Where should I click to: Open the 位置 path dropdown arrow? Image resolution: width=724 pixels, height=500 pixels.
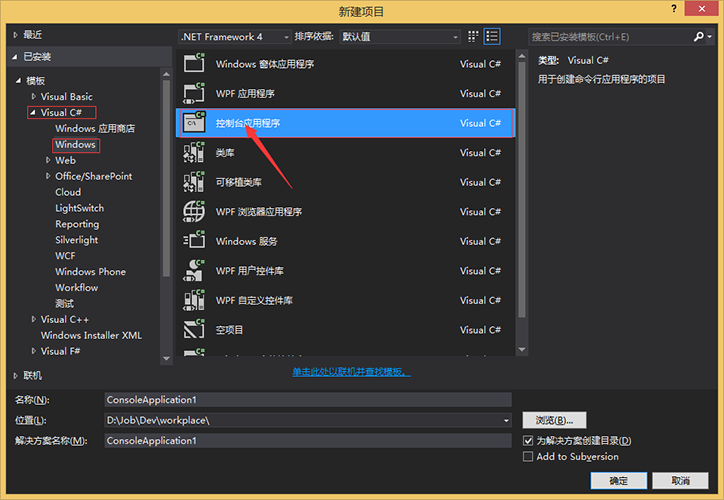click(506, 421)
